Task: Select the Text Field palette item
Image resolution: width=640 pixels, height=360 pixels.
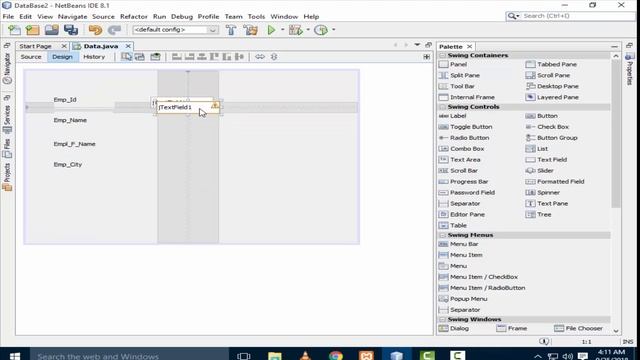Action: pyautogui.click(x=546, y=160)
